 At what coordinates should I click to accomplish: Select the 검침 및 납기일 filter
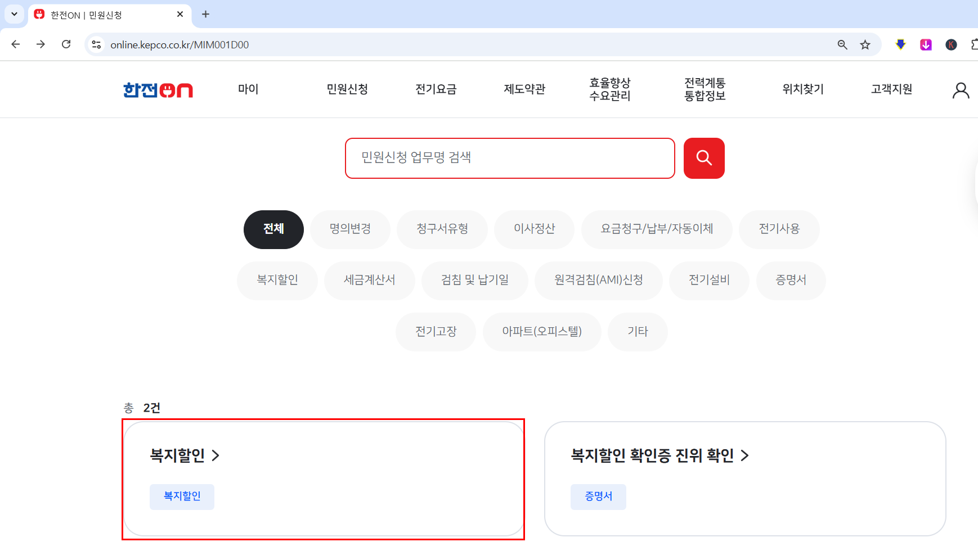coord(475,281)
